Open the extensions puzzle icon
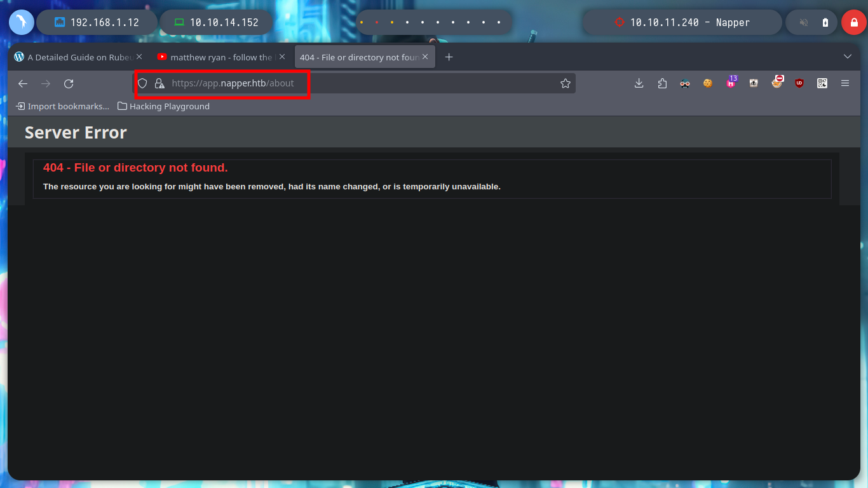This screenshot has height=488, width=868. point(662,83)
